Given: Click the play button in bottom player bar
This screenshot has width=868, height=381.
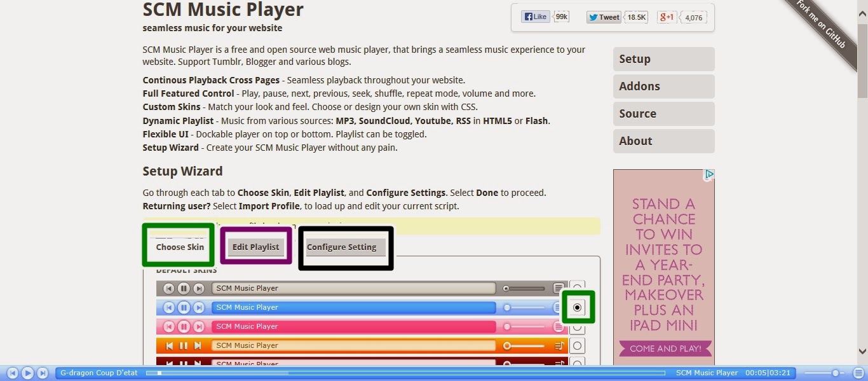Looking at the screenshot, I should click(27, 373).
